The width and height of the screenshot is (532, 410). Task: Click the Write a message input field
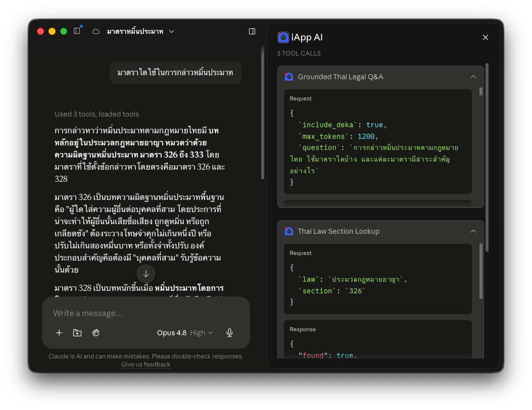tap(146, 313)
